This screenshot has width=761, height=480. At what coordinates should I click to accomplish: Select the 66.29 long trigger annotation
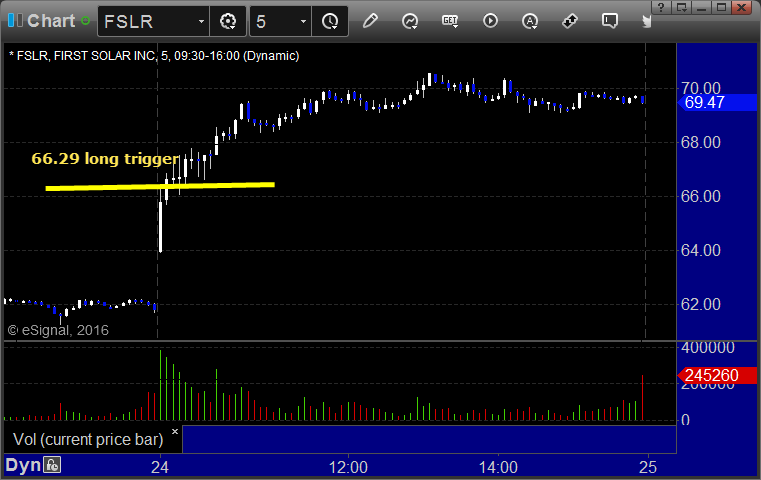coord(105,159)
